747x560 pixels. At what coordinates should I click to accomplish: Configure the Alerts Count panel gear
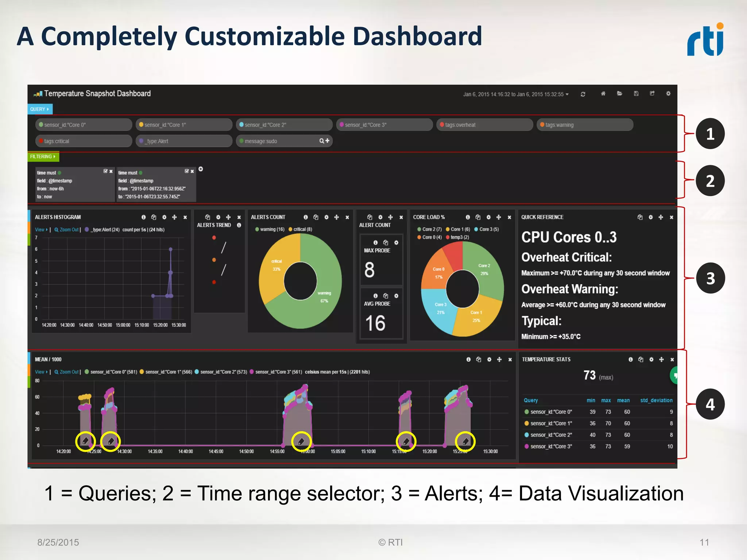(x=326, y=217)
